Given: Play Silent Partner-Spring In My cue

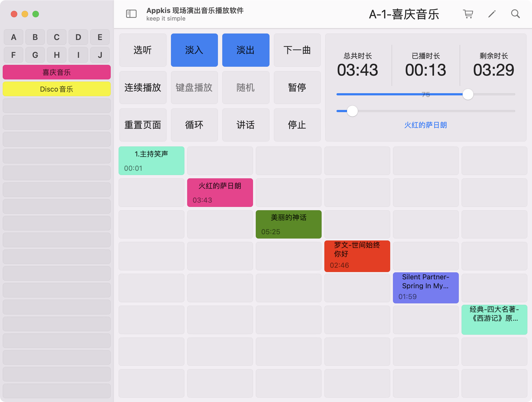Looking at the screenshot, I should (x=426, y=288).
